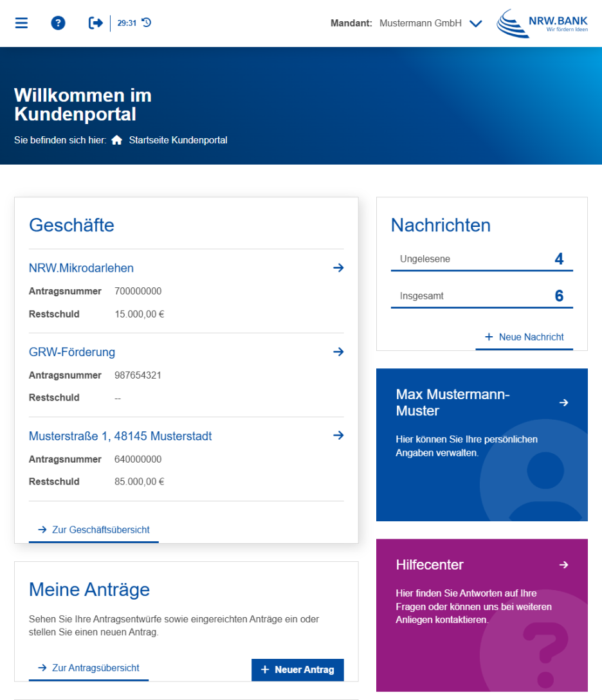Viewport: 602px width, 700px height.
Task: Click Antragsnummer value 640000000
Action: [138, 460]
